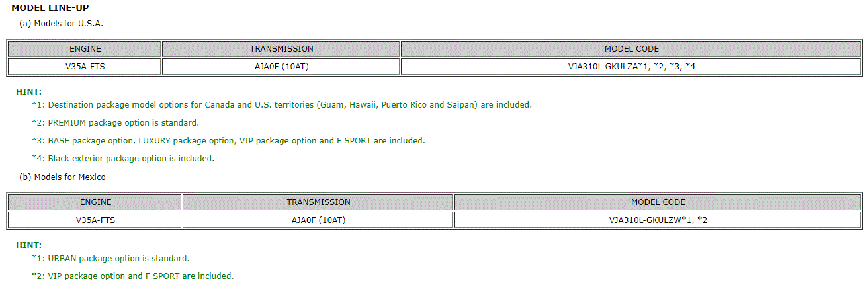Viewport: 868px width, 285px height.
Task: Select the BASE and LUXURY package hint line
Action: click(x=228, y=140)
